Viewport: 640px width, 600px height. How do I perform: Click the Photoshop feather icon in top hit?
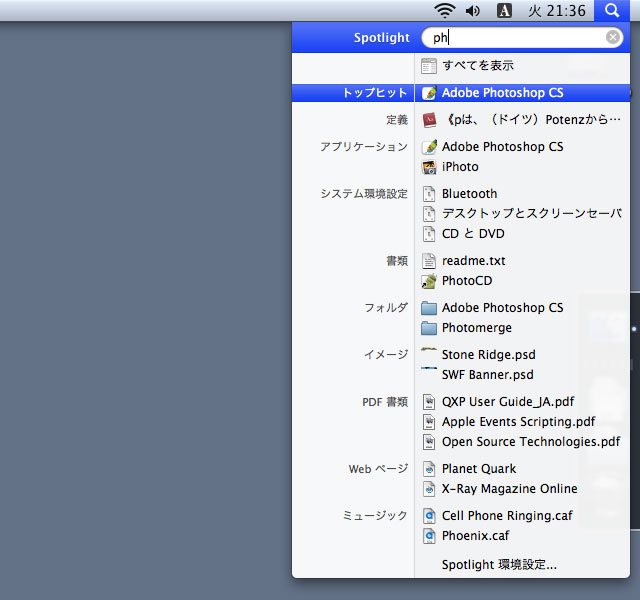[429, 93]
